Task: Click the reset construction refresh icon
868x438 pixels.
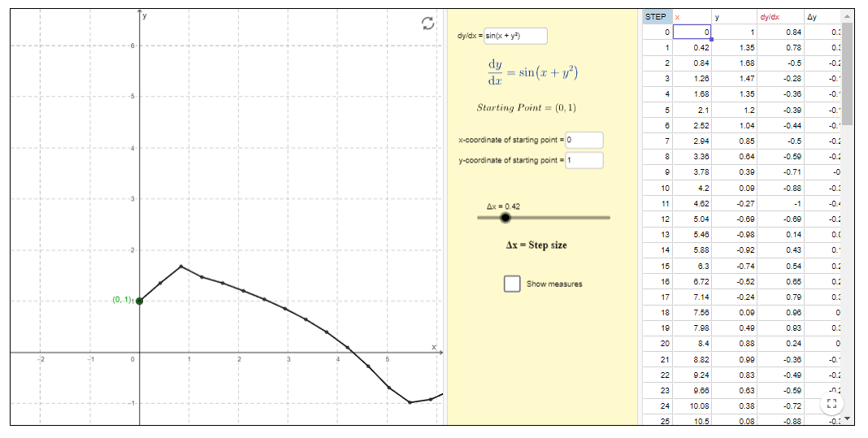Action: [427, 24]
